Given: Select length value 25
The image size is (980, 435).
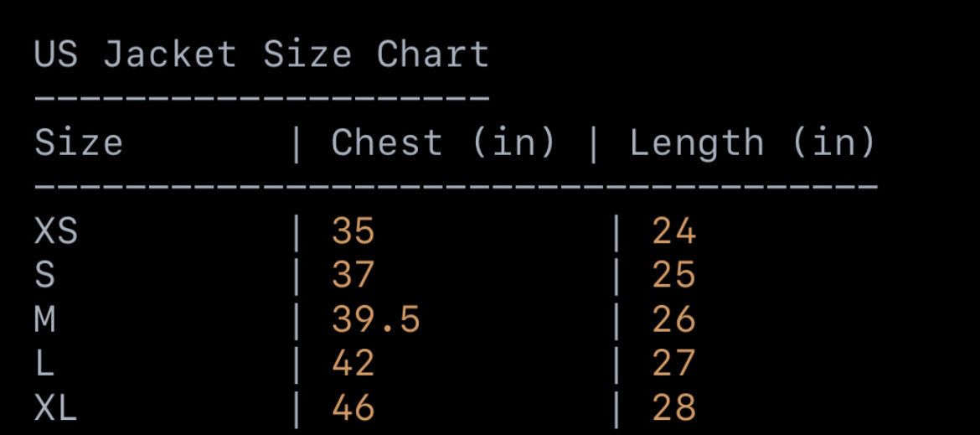Looking at the screenshot, I should click(x=674, y=275).
